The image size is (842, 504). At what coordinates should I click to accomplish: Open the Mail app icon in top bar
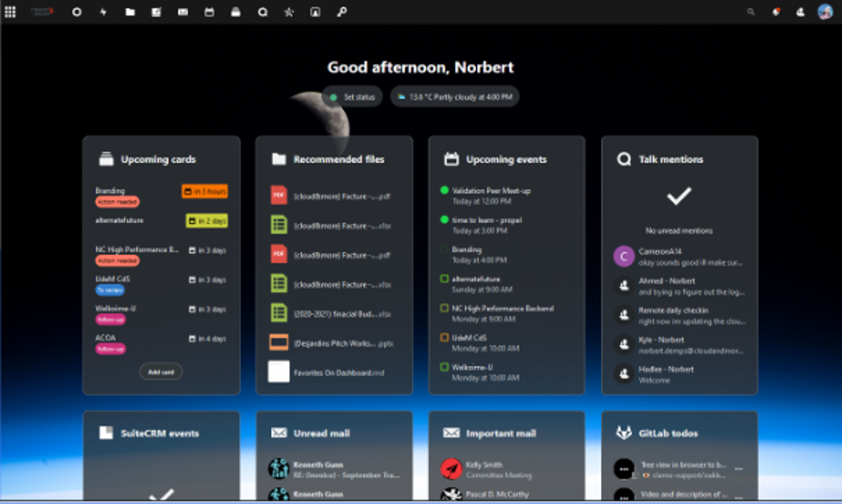[183, 12]
